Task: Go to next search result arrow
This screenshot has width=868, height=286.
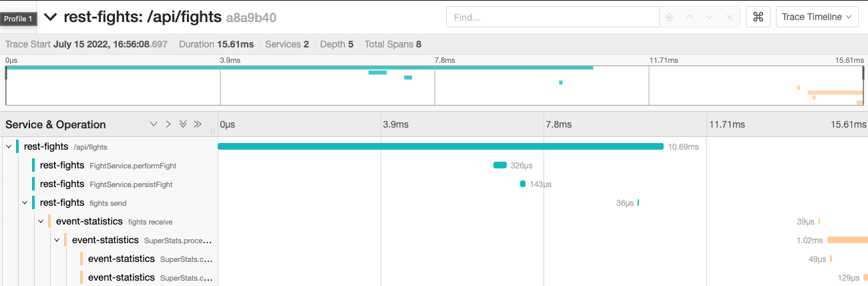Action: tap(710, 17)
